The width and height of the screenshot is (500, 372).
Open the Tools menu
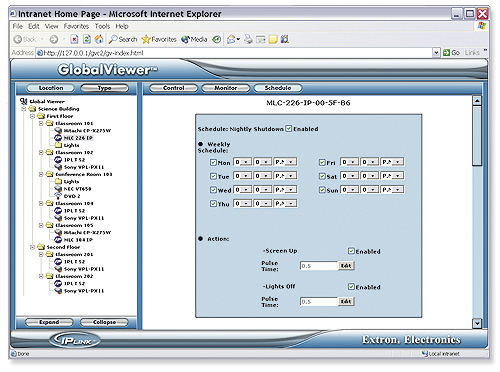[102, 26]
